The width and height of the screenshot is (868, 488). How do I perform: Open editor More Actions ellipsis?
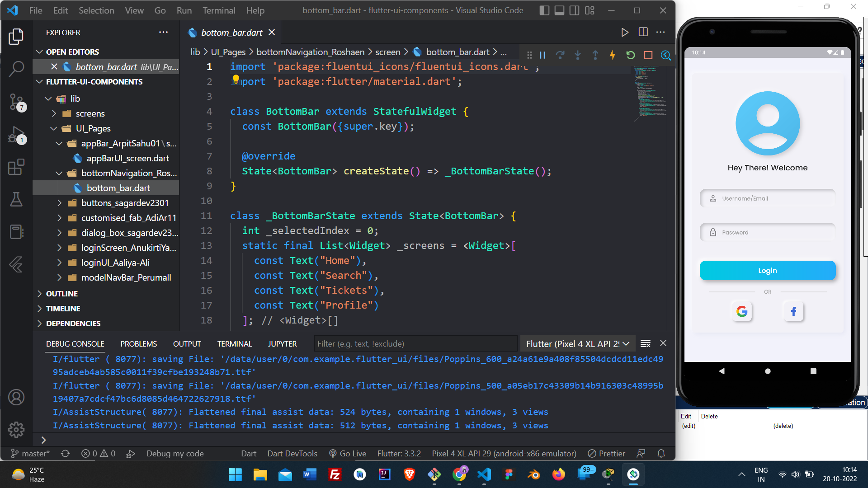tap(660, 32)
